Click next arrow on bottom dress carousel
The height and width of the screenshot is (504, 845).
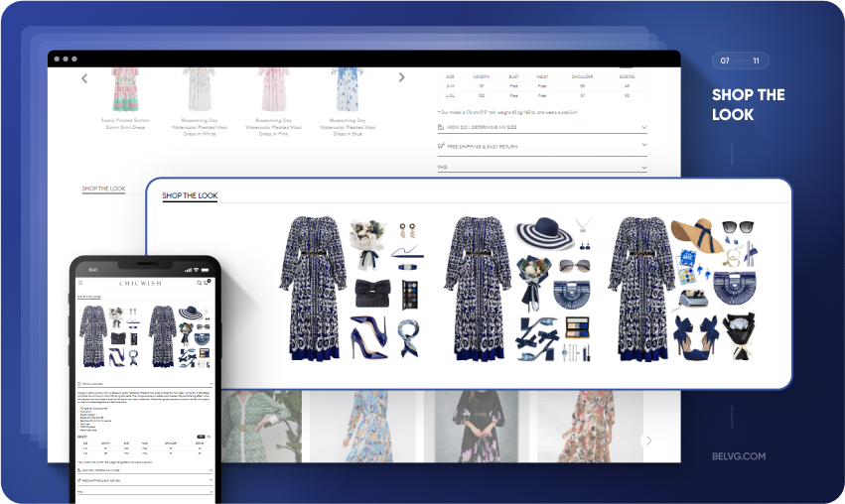coord(648,441)
